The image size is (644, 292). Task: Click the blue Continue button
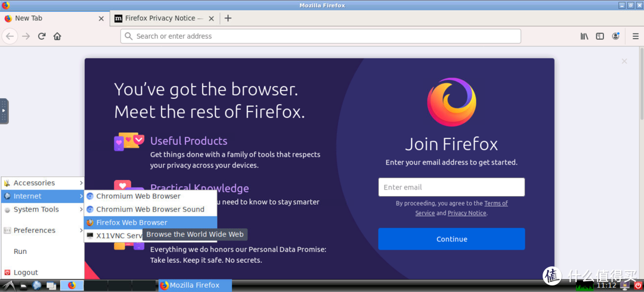[x=451, y=239]
